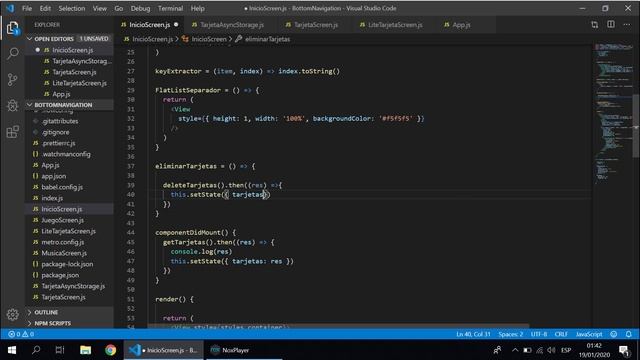The height and width of the screenshot is (360, 640).
Task: Open the Explorer view in activity bar
Action: point(13,28)
